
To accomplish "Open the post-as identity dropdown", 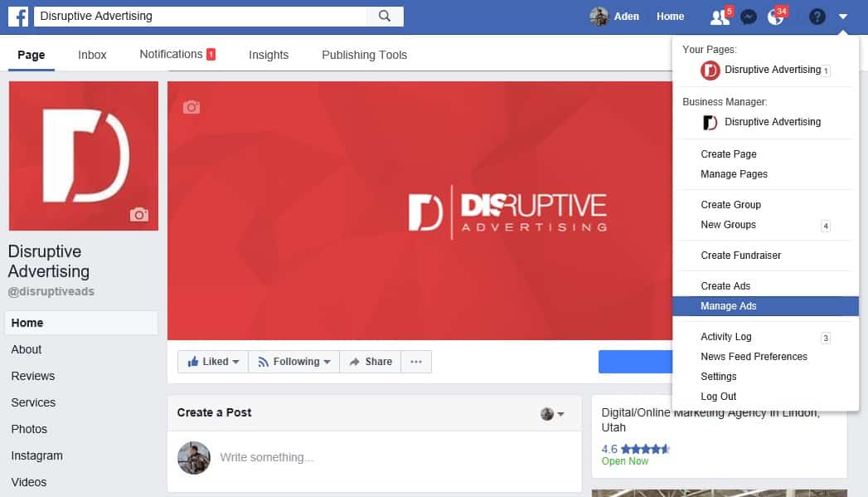I will [552, 414].
